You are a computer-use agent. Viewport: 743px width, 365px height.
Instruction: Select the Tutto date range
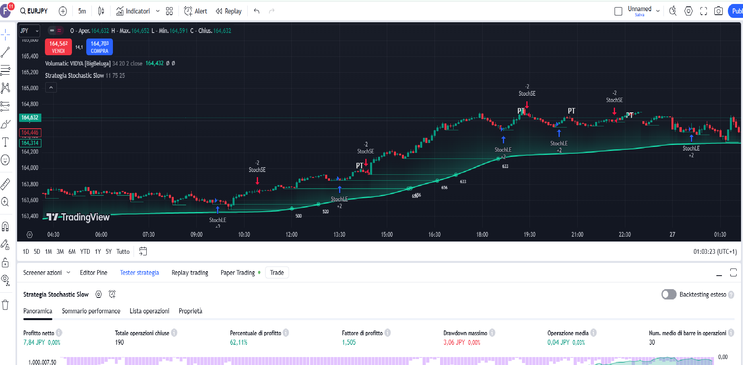tap(123, 252)
